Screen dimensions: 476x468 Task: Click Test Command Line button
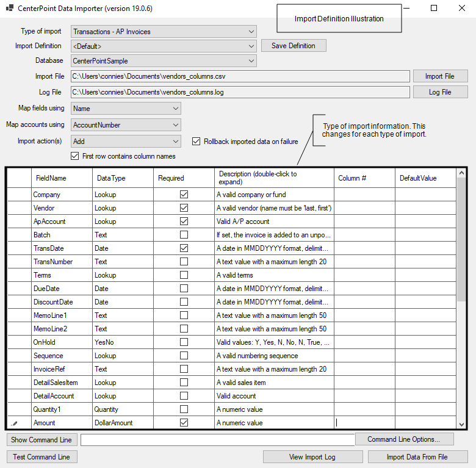pos(41,457)
